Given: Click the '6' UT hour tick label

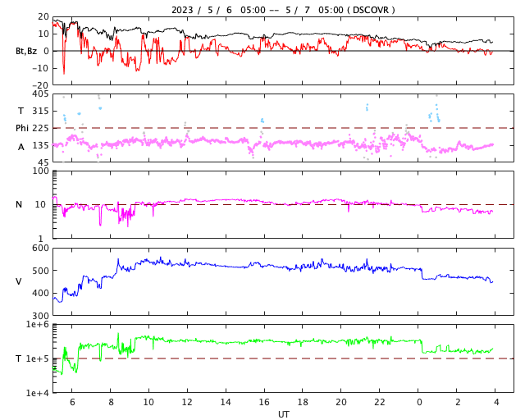Looking at the screenshot, I should [72, 402].
